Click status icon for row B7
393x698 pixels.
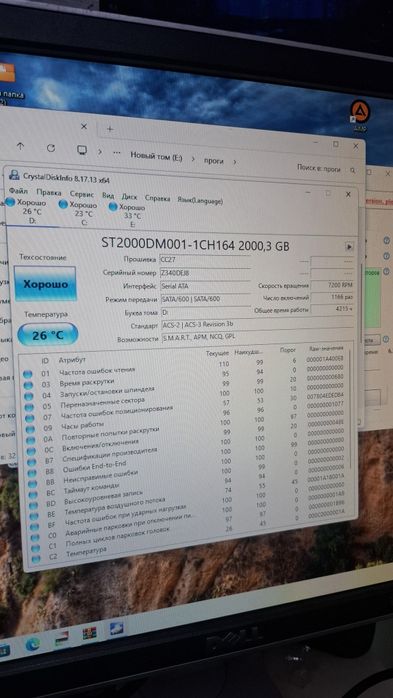tap(32, 462)
